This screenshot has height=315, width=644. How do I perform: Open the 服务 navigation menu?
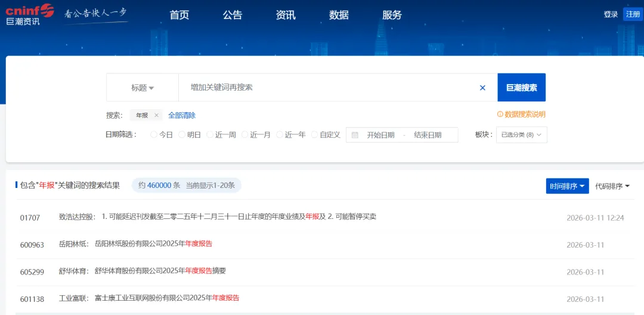[392, 15]
